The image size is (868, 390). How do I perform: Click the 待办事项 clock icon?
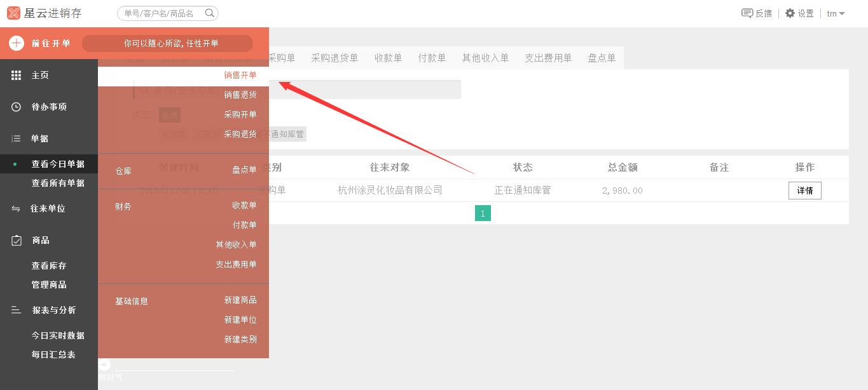point(15,107)
